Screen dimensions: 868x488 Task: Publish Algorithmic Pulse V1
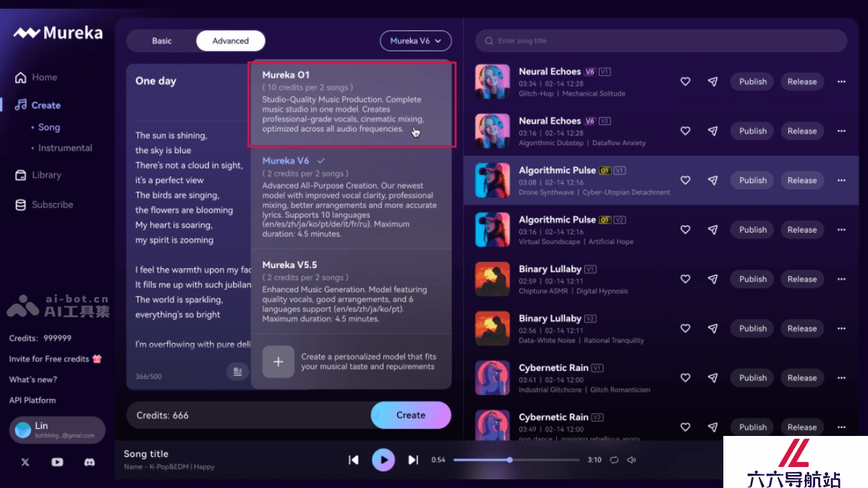point(752,180)
